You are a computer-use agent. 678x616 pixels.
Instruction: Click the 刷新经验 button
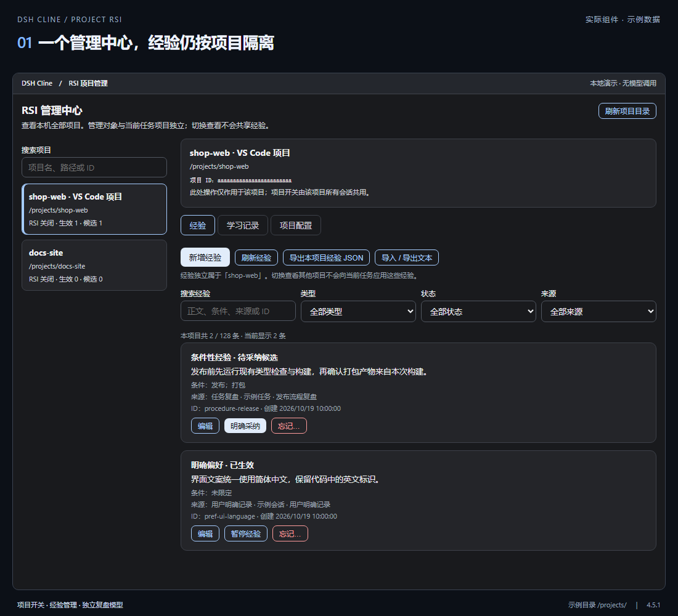click(x=256, y=257)
